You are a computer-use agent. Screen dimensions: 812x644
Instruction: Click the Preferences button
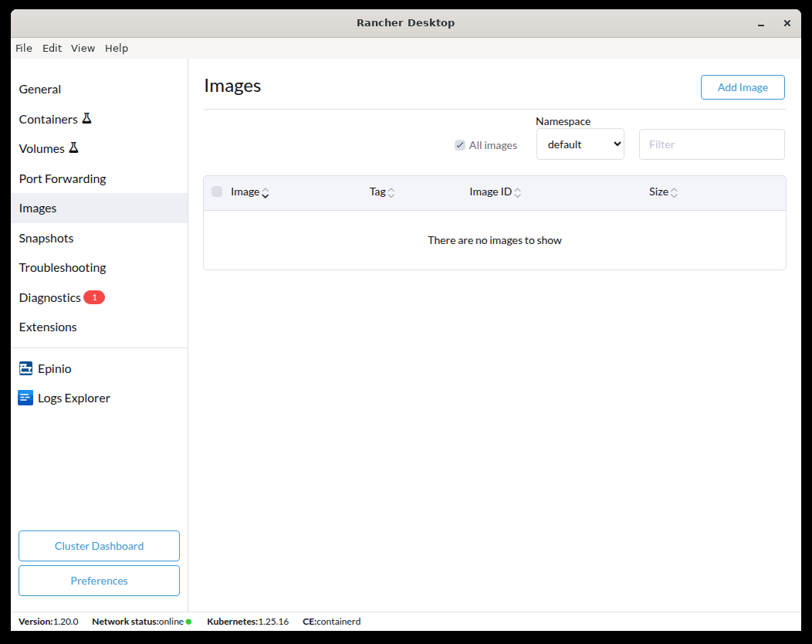click(99, 581)
